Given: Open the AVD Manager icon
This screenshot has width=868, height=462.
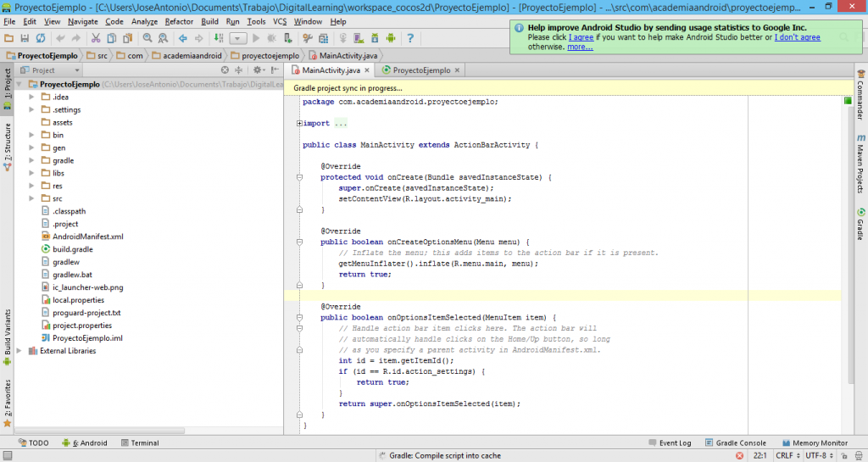Looking at the screenshot, I should pyautogui.click(x=359, y=38).
